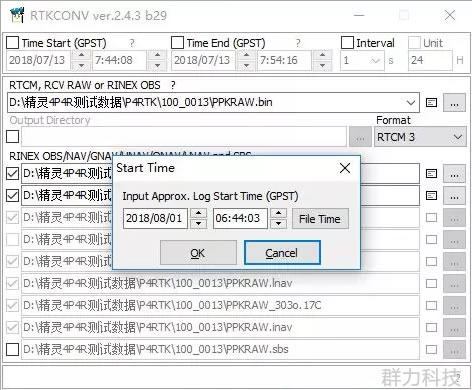View the second RINEX output file icon

point(432,196)
